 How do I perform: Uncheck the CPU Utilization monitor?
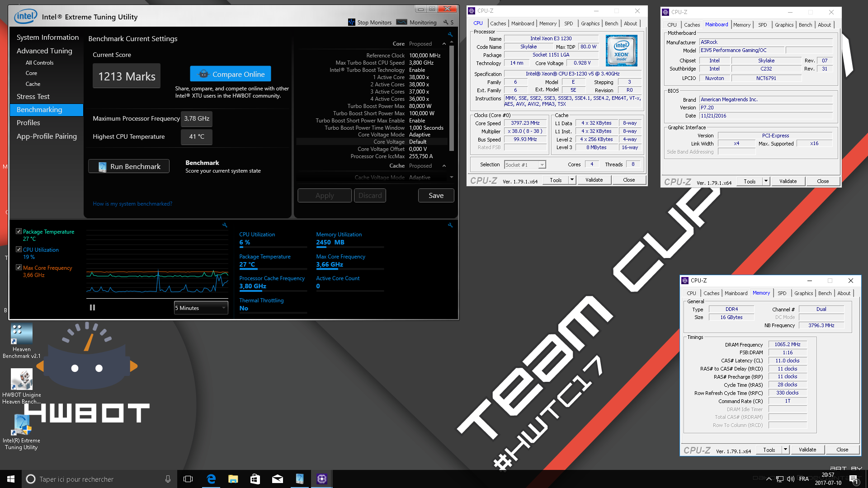tap(19, 249)
